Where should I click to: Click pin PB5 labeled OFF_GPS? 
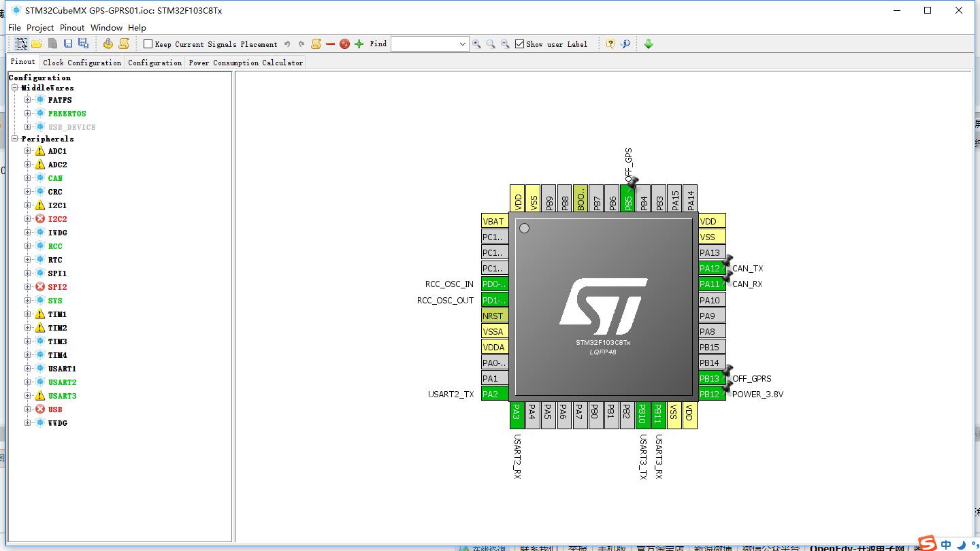click(628, 198)
